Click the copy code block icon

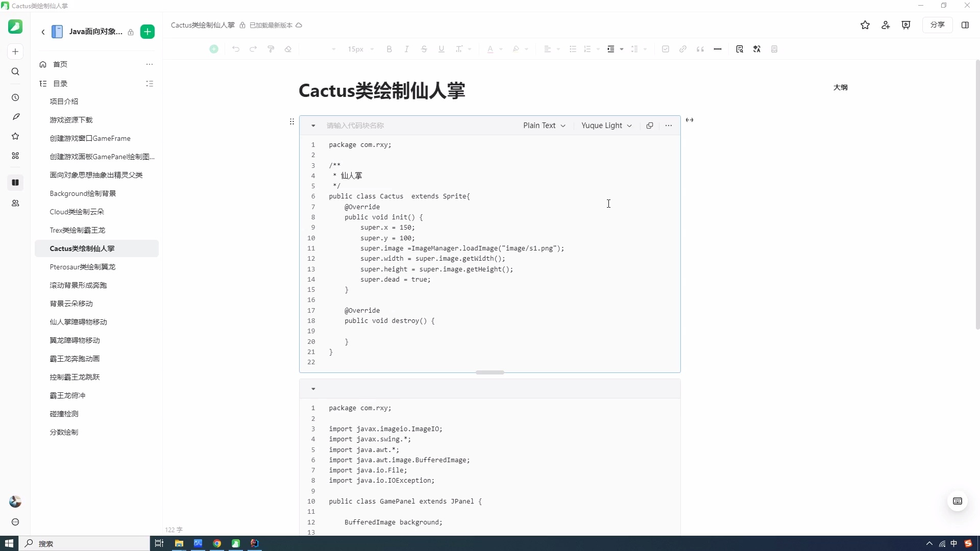tap(650, 126)
